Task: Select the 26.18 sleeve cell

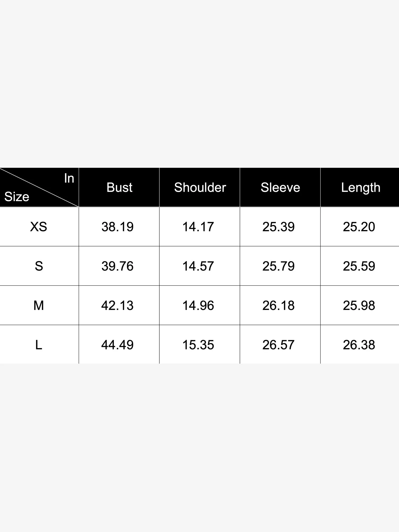Action: pos(279,306)
